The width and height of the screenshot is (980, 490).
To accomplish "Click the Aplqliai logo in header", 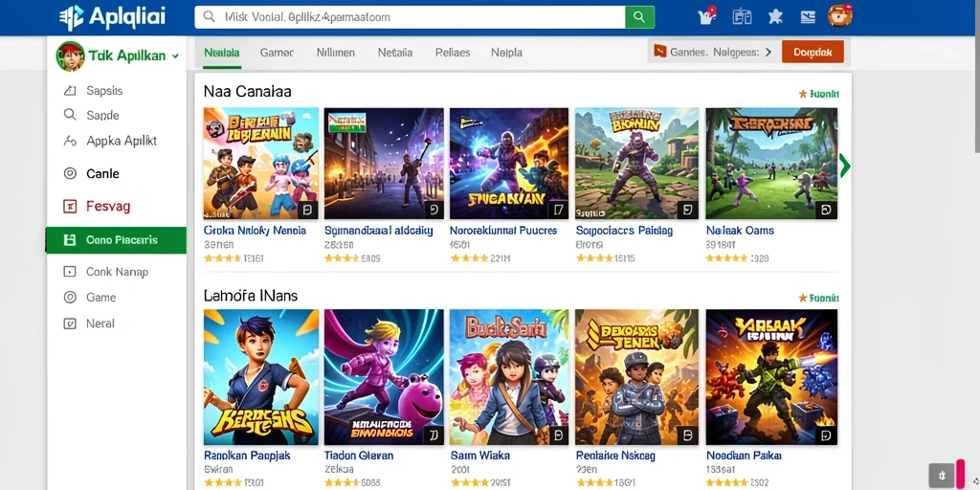I will coord(113,17).
